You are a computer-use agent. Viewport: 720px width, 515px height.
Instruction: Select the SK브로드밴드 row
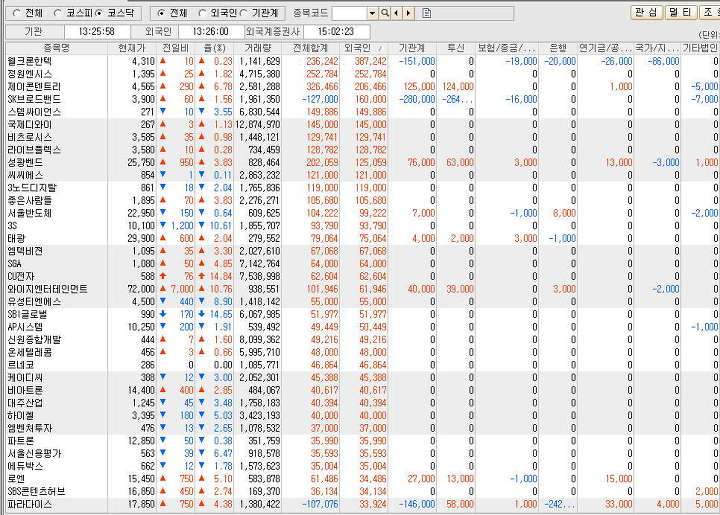(363, 99)
